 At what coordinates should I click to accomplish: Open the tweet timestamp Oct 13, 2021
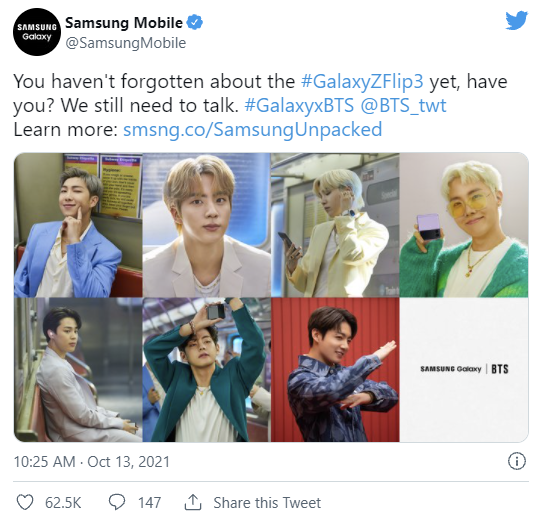(128, 462)
